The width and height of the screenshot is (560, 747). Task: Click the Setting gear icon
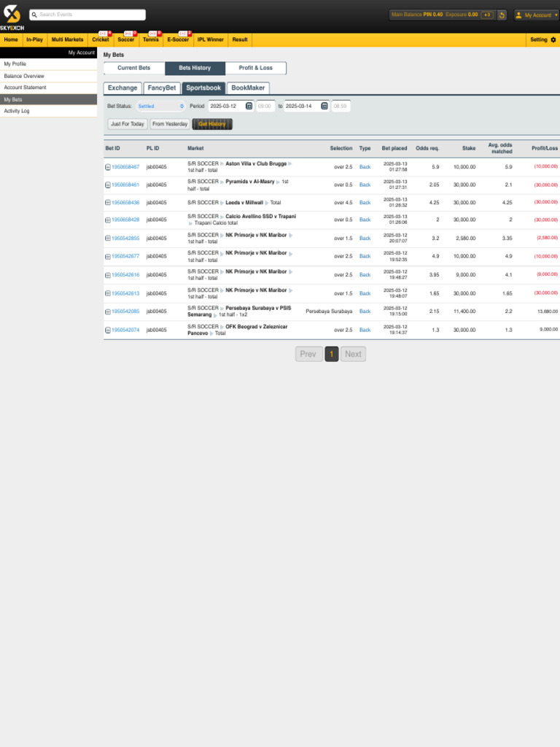(x=553, y=39)
